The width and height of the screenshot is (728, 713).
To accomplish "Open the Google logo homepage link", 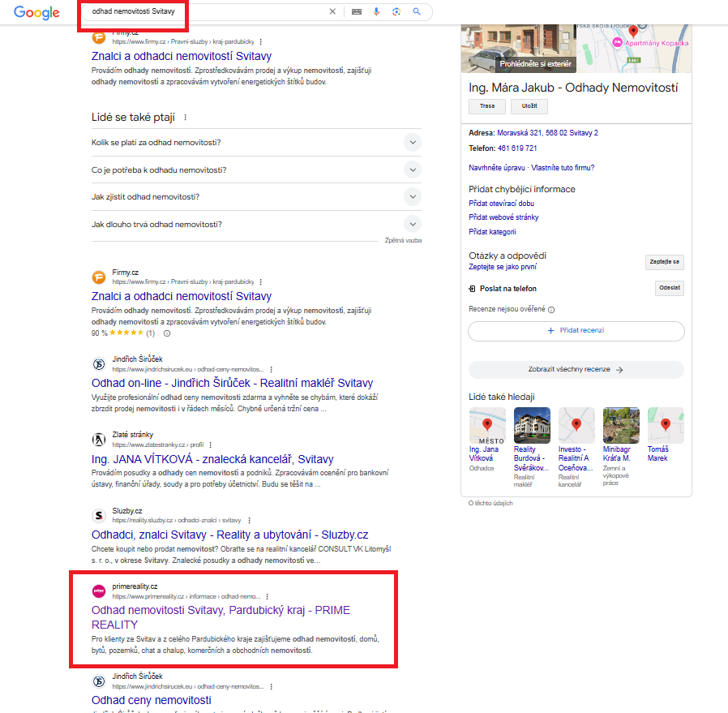I will tap(36, 12).
